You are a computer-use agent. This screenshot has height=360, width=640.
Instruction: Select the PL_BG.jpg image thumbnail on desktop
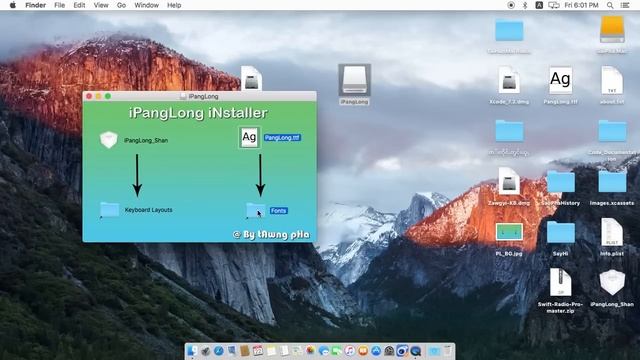click(509, 232)
